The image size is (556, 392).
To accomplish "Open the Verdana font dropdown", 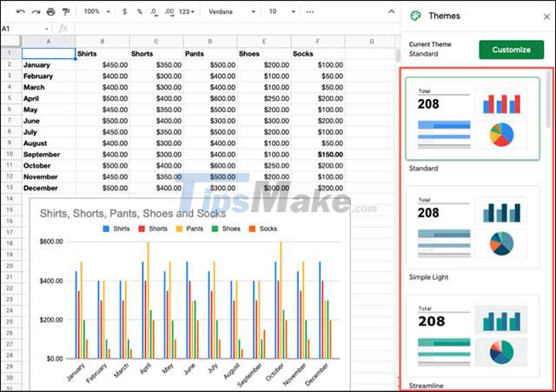I will tap(232, 11).
